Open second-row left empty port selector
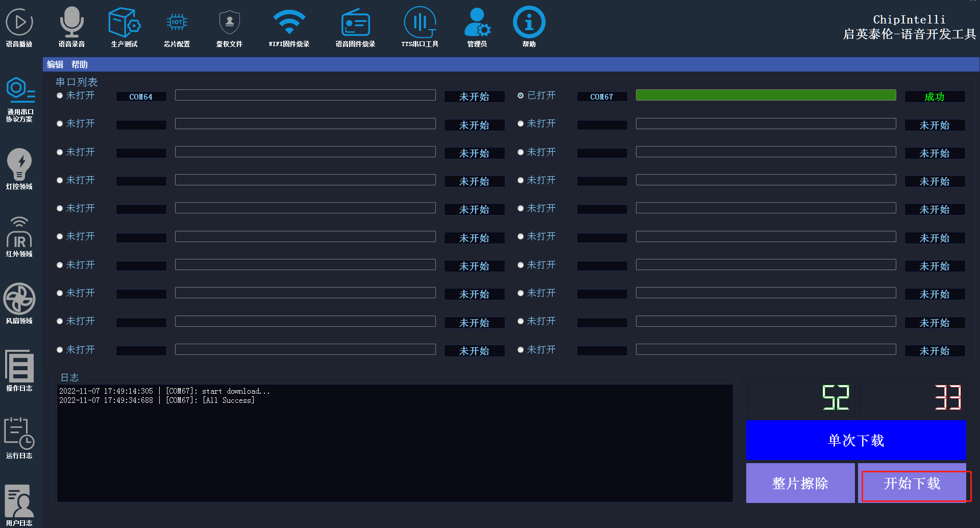 [x=141, y=125]
